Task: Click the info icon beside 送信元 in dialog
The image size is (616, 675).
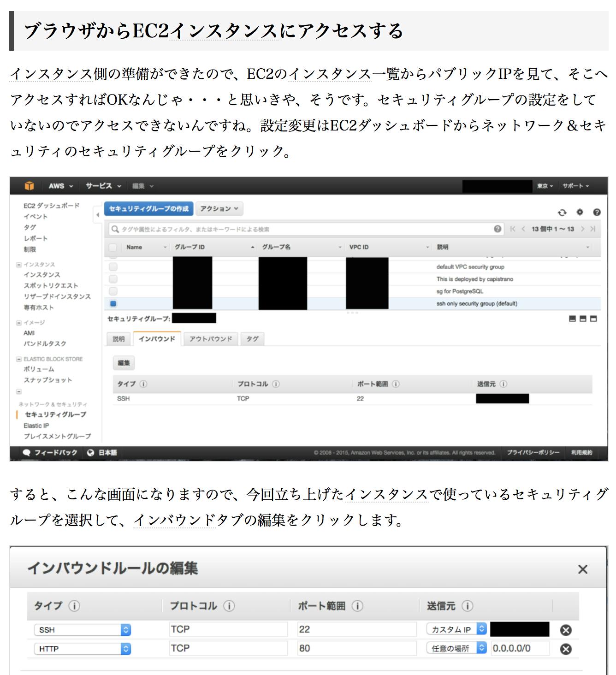Action: (x=467, y=606)
